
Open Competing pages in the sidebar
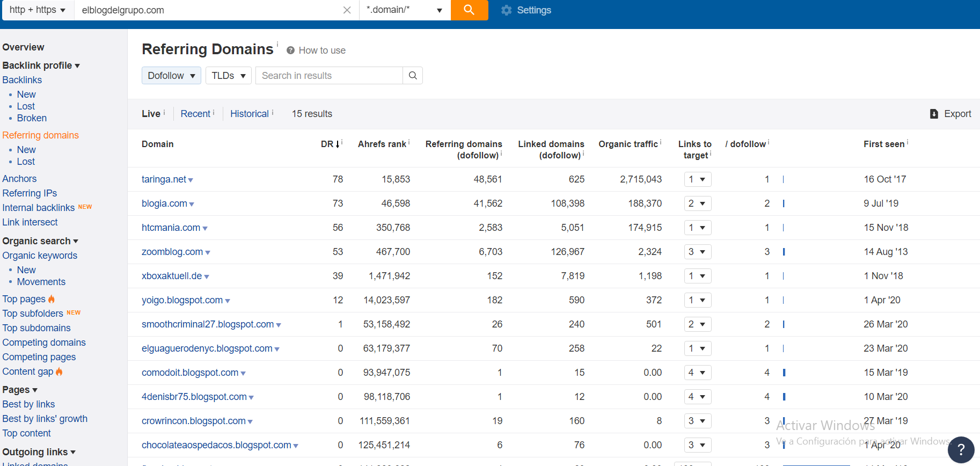pyautogui.click(x=39, y=357)
